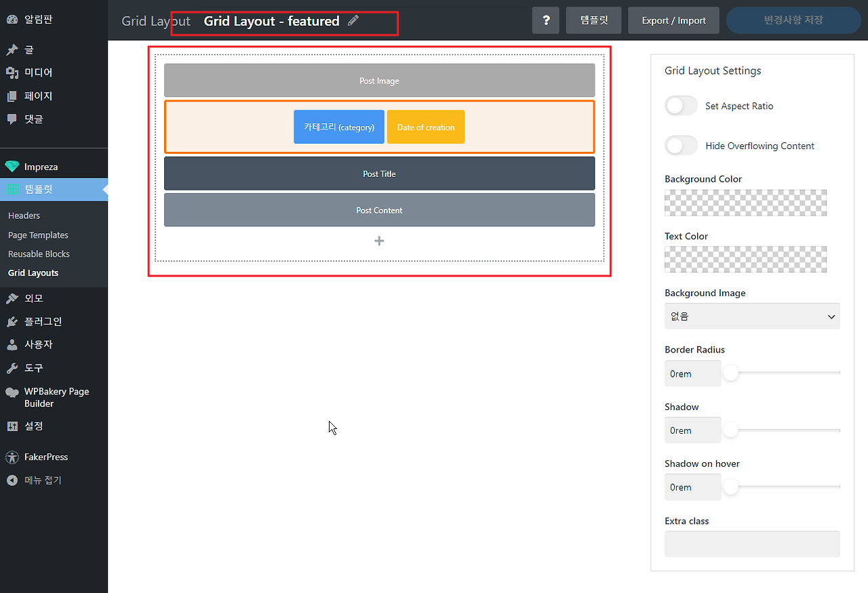Open Grid Layouts submenu item
Screen dimensions: 868x593
click(x=33, y=273)
